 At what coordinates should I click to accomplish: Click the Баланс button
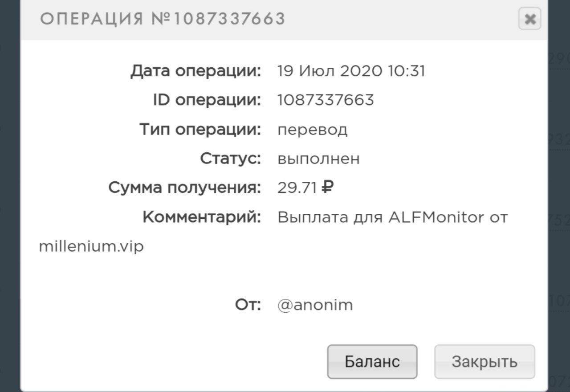point(372,361)
